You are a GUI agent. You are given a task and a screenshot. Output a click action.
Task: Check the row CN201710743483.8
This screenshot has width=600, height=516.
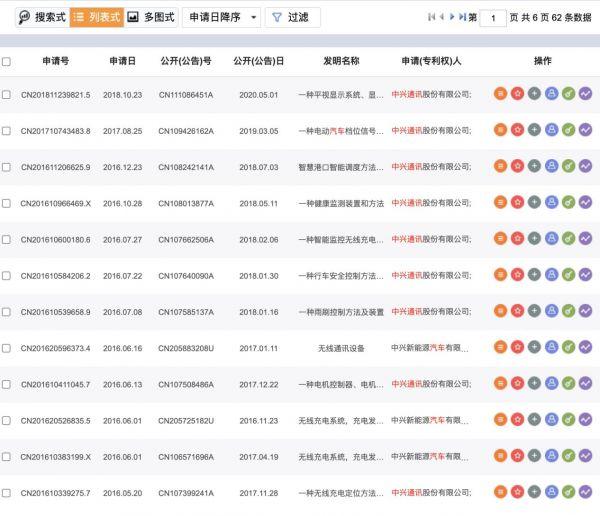(6, 131)
